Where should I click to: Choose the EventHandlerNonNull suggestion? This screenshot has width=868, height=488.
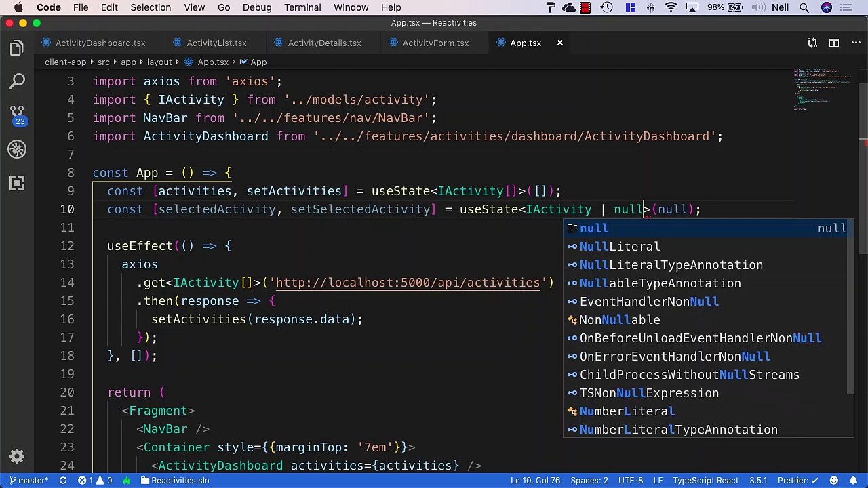(706, 302)
